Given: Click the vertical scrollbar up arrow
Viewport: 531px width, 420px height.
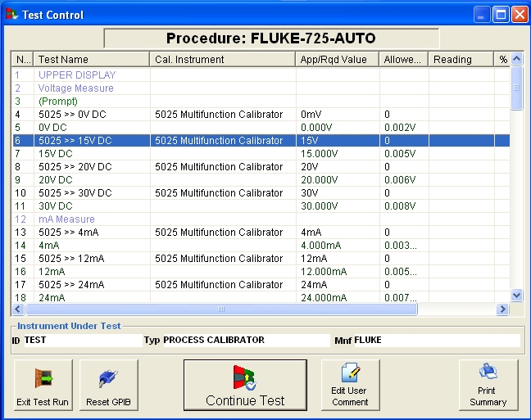Looking at the screenshot, I should point(516,60).
